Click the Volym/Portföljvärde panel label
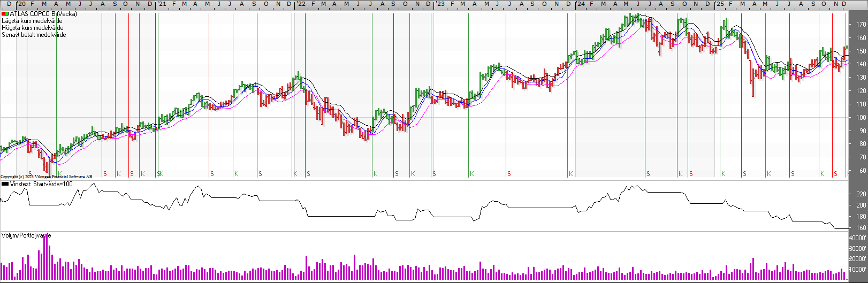This screenshot has width=868, height=283. (26, 235)
